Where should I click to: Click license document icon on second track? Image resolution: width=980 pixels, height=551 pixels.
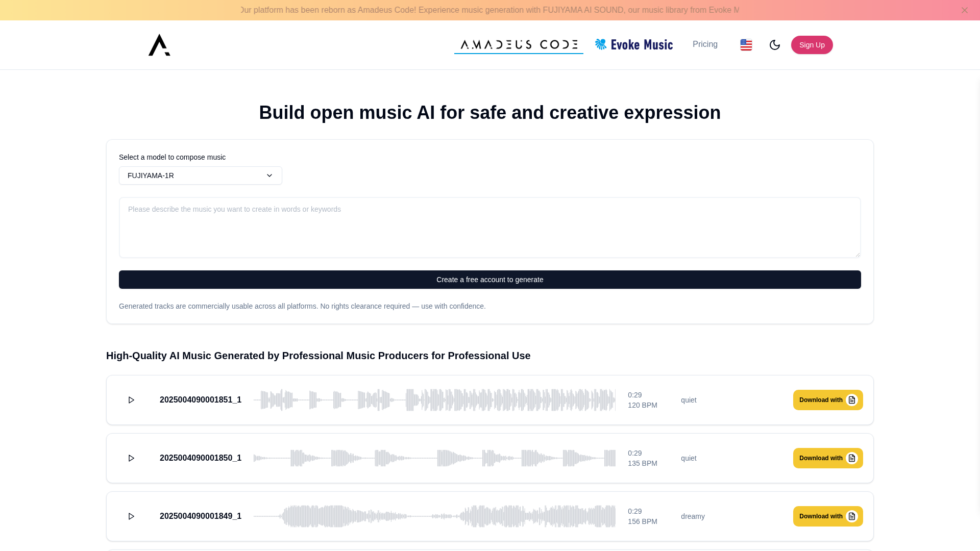pos(851,458)
